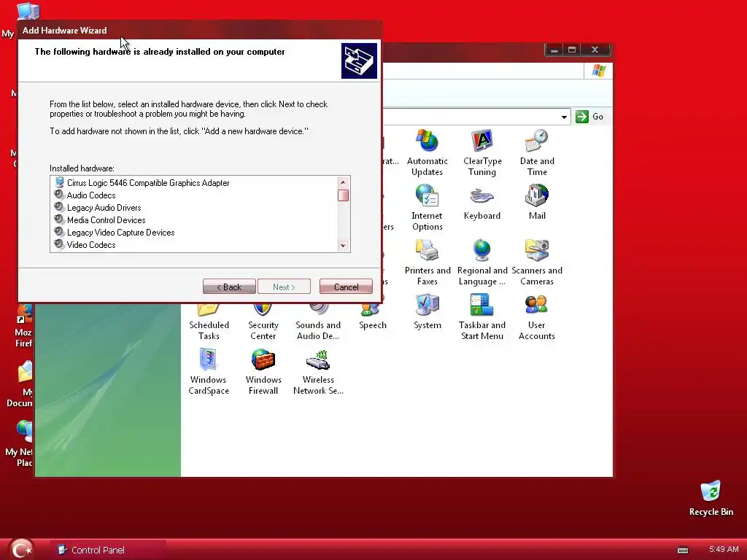
Task: Open Windows Firewall icon
Action: click(263, 372)
